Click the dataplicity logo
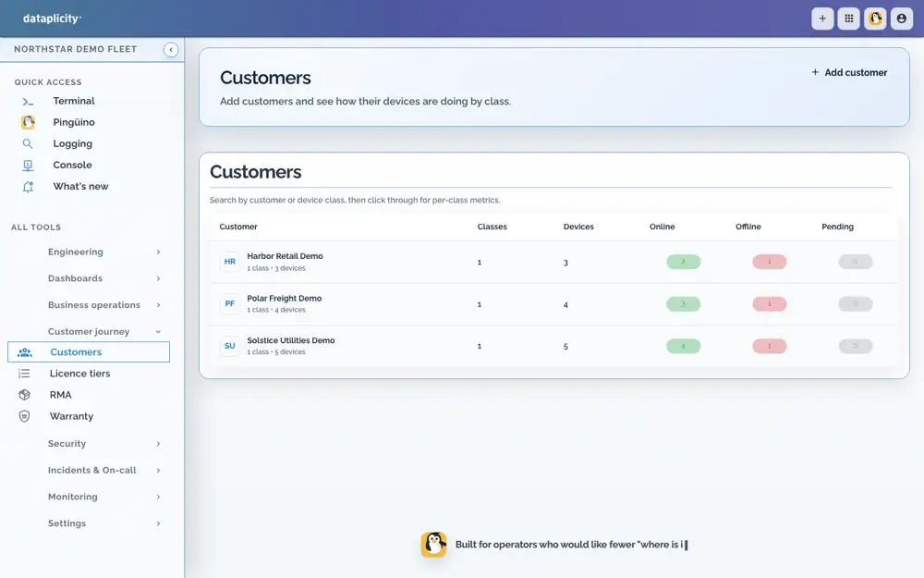The width and height of the screenshot is (924, 578). coord(52,18)
